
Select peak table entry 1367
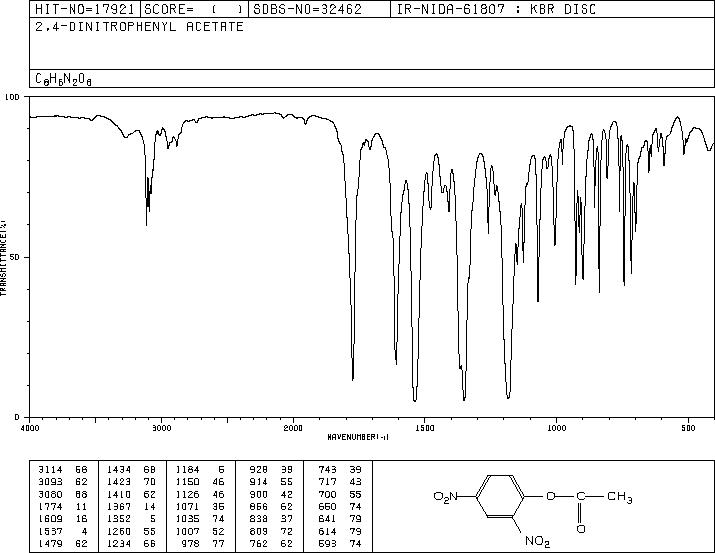click(x=131, y=507)
